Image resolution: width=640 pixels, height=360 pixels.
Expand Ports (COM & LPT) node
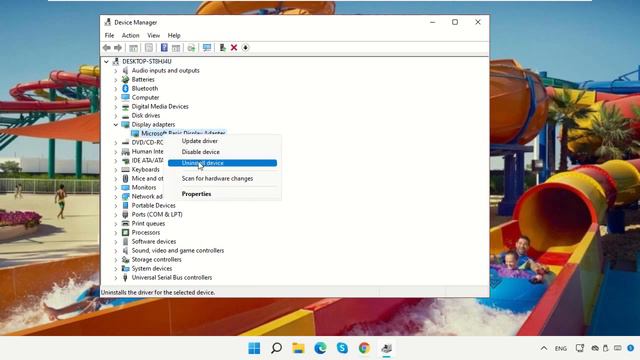point(116,215)
